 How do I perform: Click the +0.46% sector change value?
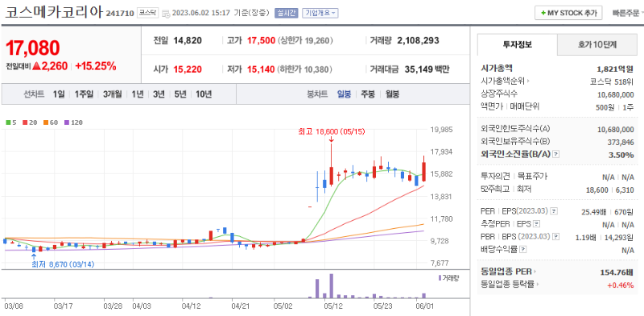(x=620, y=285)
